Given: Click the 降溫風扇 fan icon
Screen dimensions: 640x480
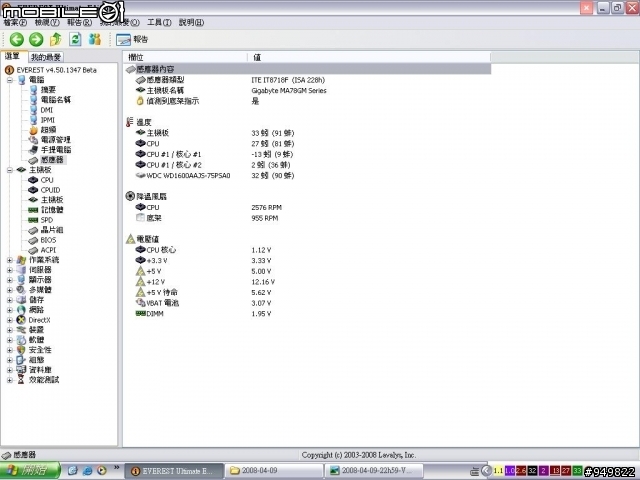Looking at the screenshot, I should coord(130,196).
